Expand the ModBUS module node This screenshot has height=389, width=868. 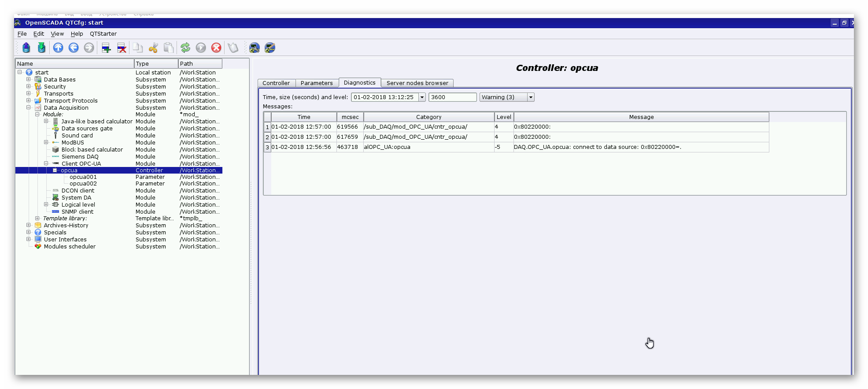click(x=46, y=142)
